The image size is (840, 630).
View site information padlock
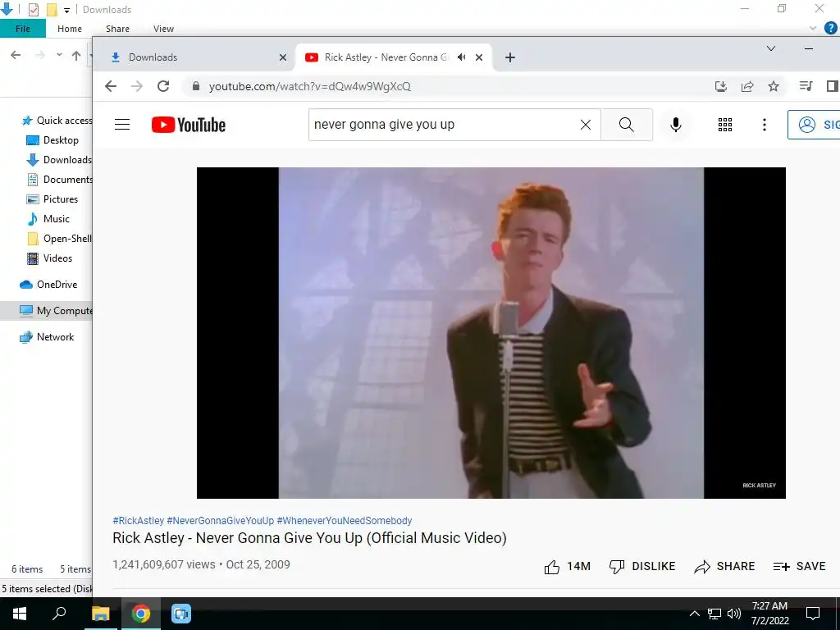tap(195, 86)
